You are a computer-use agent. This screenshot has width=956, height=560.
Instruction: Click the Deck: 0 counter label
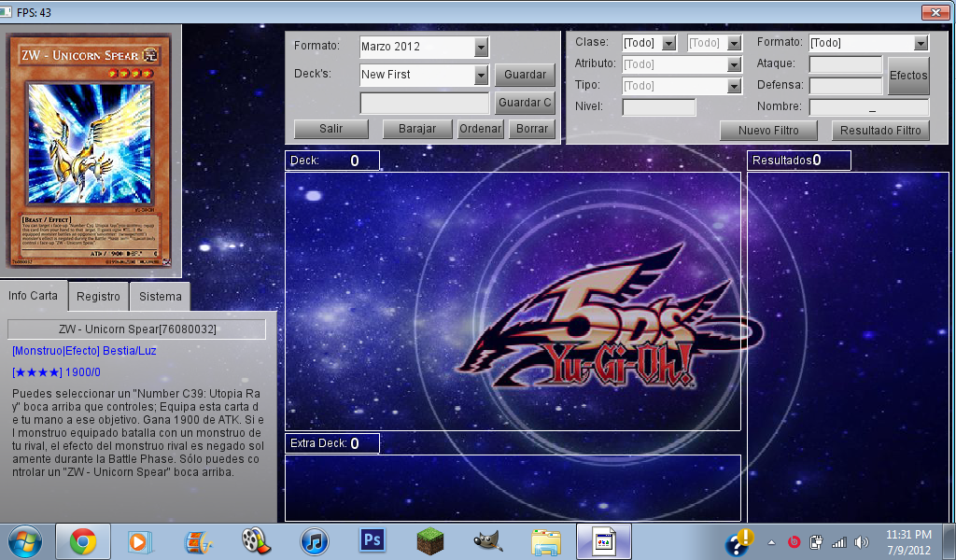[332, 161]
